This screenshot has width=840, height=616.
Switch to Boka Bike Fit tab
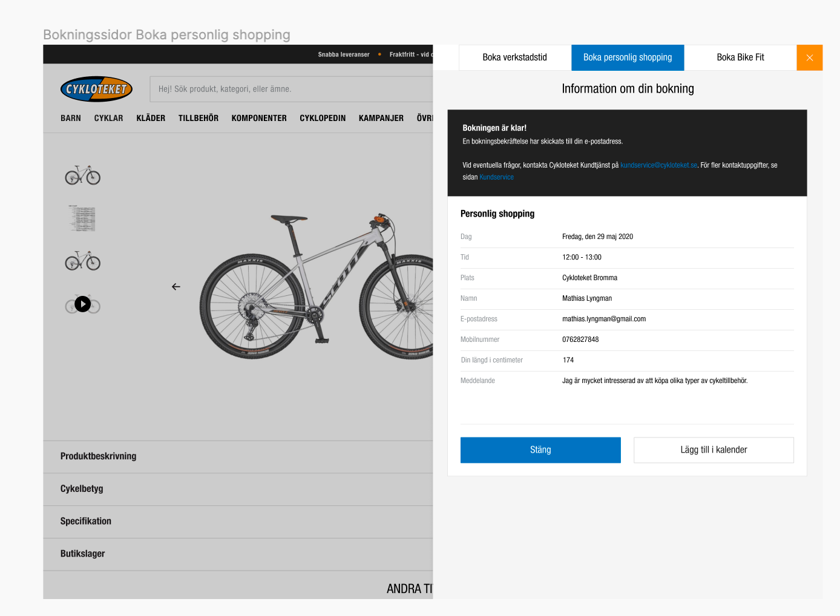740,57
